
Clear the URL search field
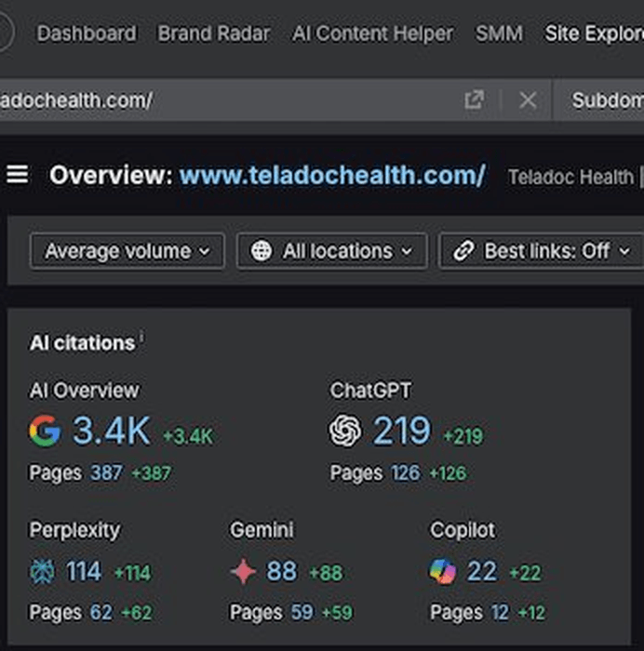pyautogui.click(x=528, y=100)
